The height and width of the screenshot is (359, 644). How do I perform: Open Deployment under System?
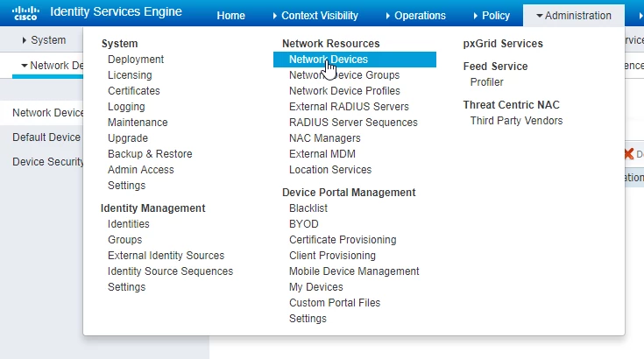coord(136,60)
